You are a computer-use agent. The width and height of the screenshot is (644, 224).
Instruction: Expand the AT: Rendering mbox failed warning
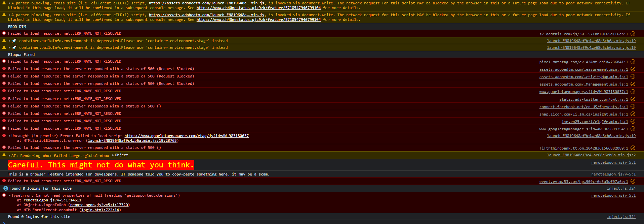tap(9, 156)
